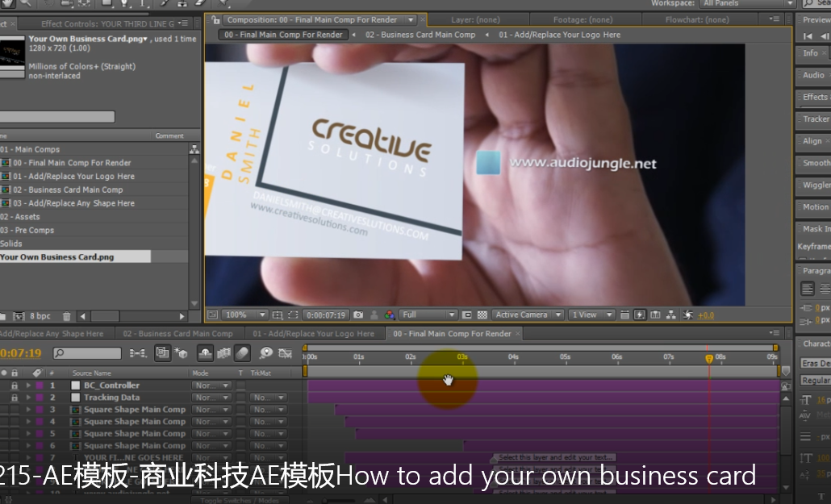The width and height of the screenshot is (831, 504).
Task: Switch to the Layer (none) viewer tab
Action: click(x=475, y=20)
